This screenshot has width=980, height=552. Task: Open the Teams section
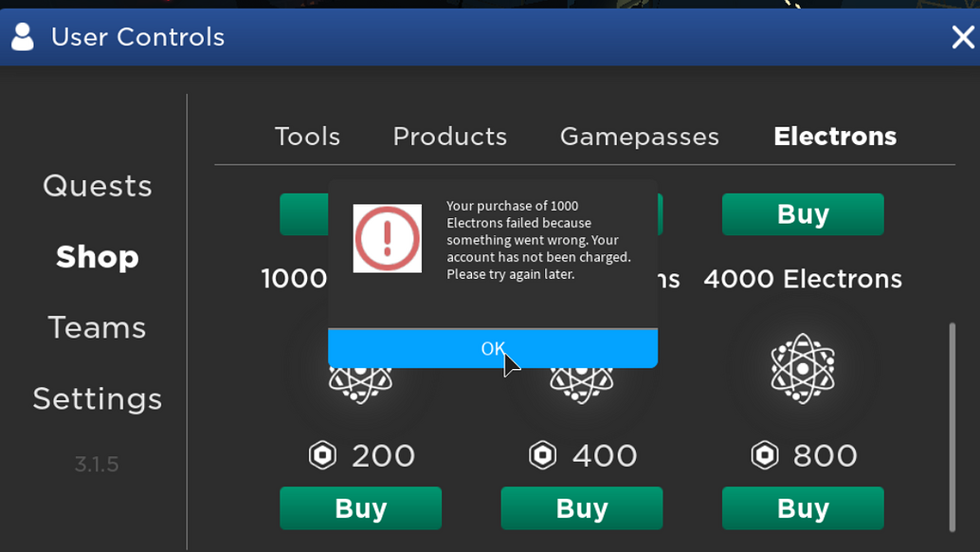click(97, 327)
